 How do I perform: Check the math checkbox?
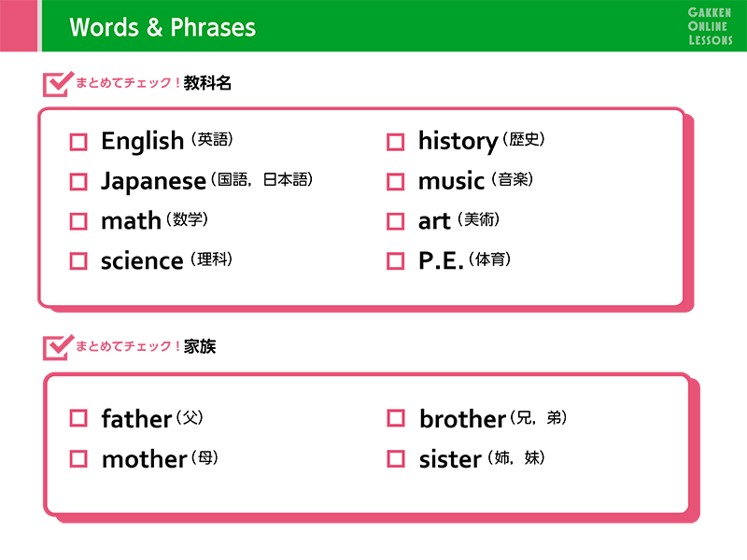[78, 221]
